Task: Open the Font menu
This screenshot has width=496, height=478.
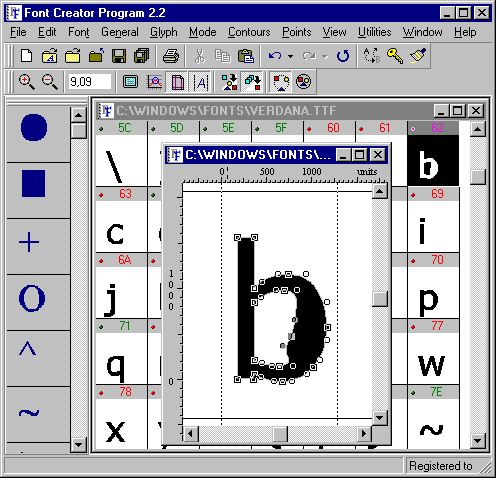Action: [x=79, y=32]
